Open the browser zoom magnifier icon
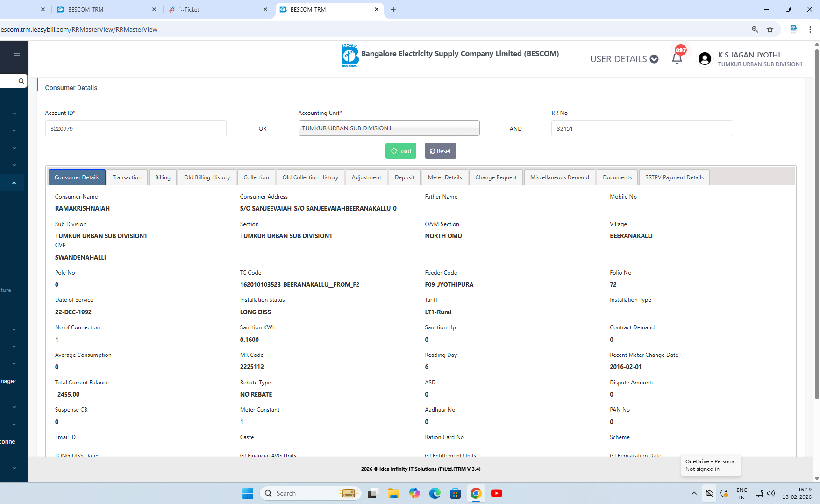This screenshot has width=820, height=504. pyautogui.click(x=755, y=29)
